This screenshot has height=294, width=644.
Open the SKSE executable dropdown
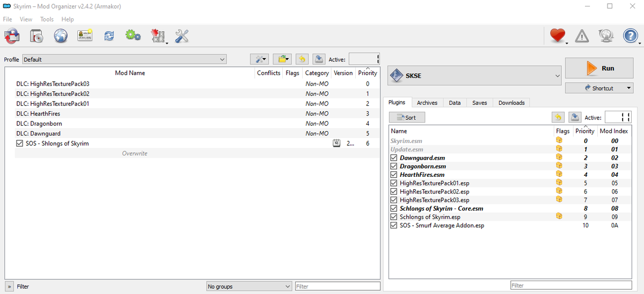474,76
